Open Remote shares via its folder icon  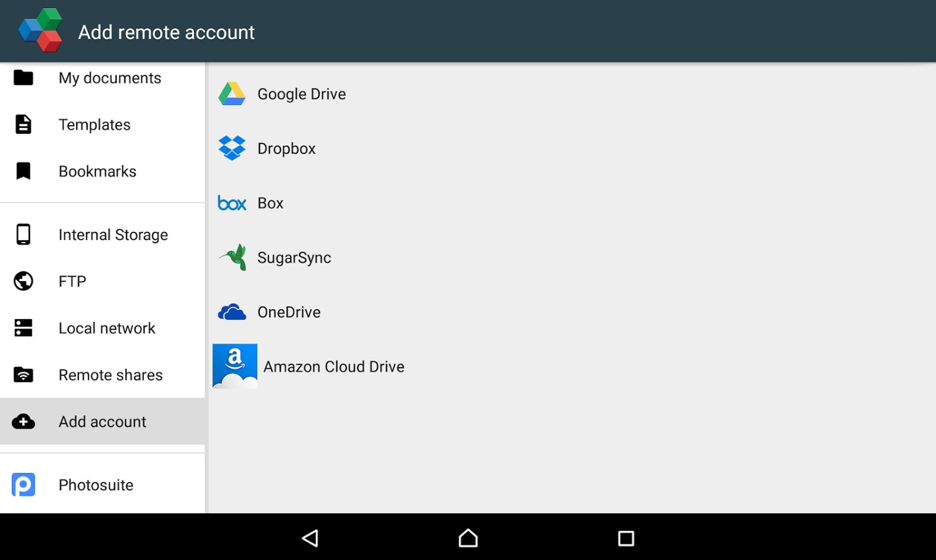tap(23, 375)
